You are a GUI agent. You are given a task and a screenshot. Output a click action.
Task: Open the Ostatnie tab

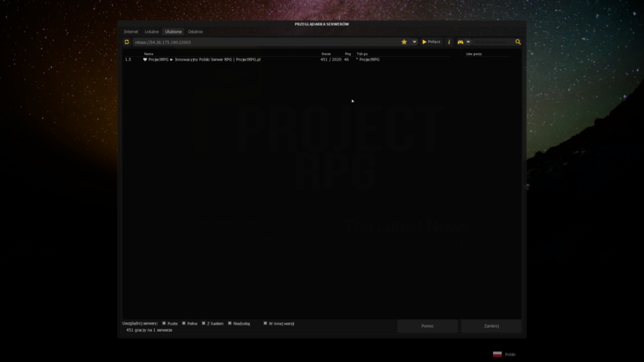click(195, 32)
